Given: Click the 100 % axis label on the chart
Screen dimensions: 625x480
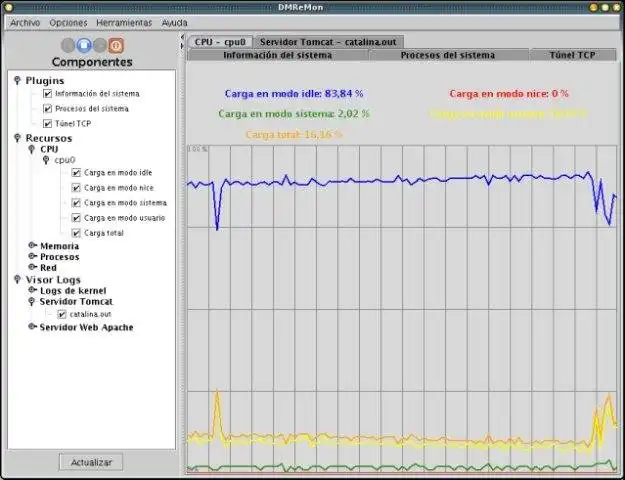Looking at the screenshot, I should [198, 149].
